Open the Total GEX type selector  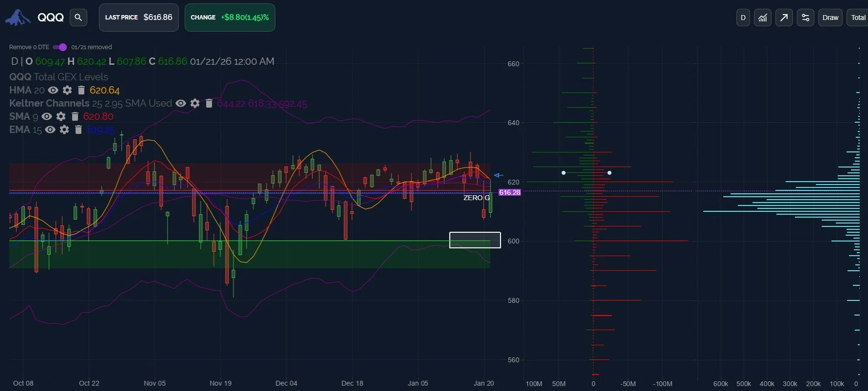[858, 18]
